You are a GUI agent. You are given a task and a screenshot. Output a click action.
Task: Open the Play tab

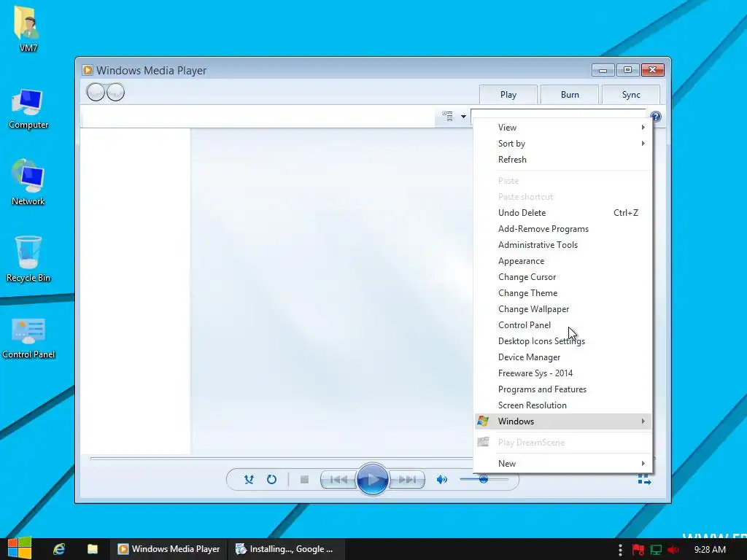[508, 95]
